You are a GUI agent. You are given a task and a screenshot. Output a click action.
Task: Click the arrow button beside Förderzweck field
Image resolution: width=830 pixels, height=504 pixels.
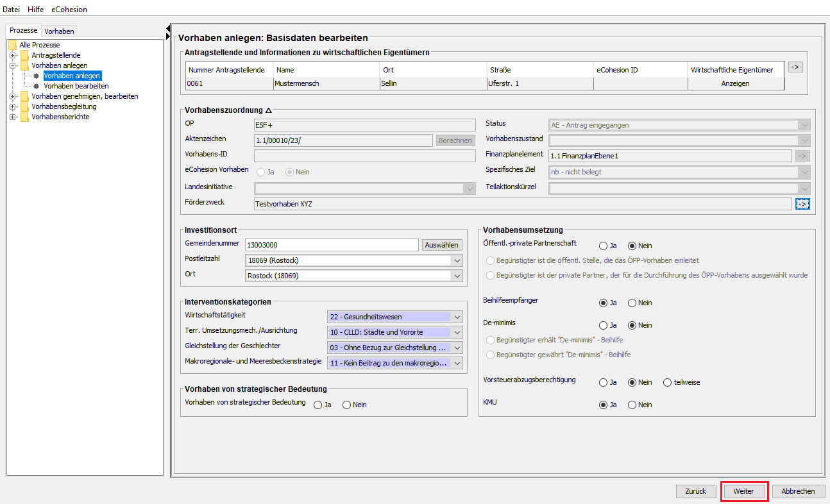[802, 204]
